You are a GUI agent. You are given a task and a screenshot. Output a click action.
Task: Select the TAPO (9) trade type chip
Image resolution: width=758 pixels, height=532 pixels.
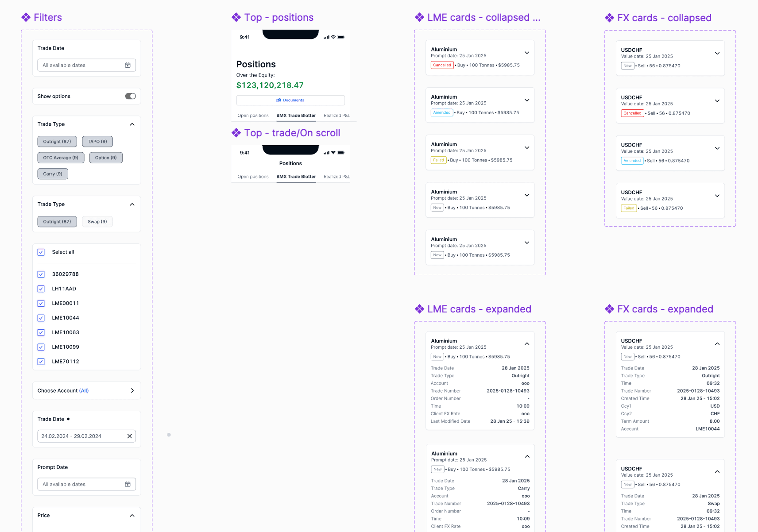tap(97, 142)
